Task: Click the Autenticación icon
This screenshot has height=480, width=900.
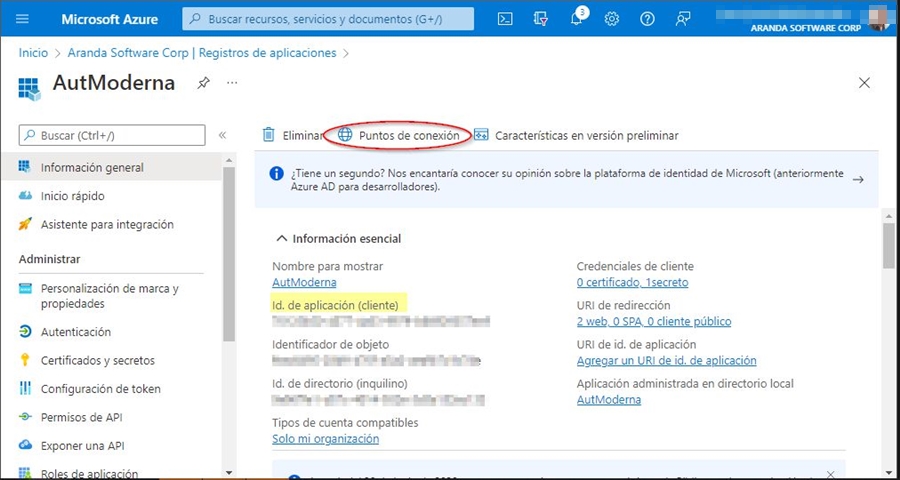Action: pos(25,332)
